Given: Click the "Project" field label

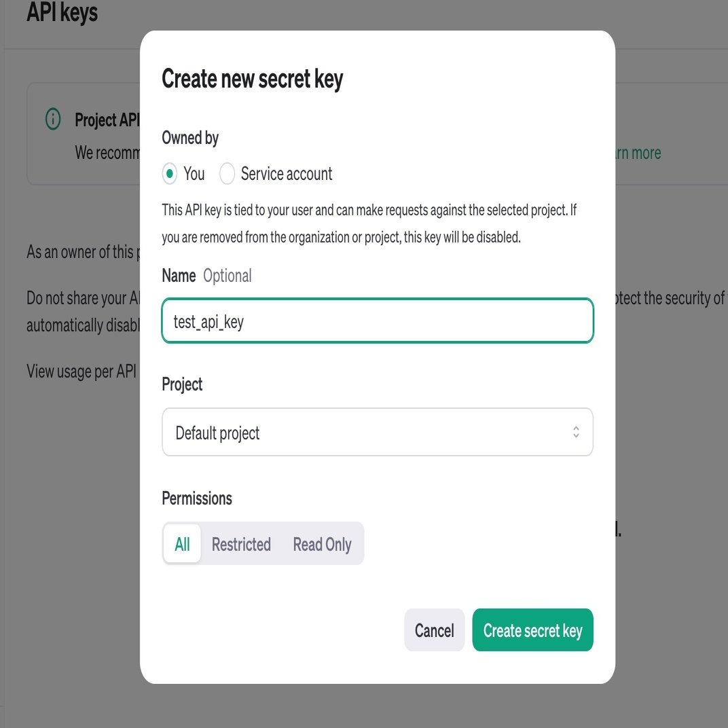Looking at the screenshot, I should (x=182, y=384).
